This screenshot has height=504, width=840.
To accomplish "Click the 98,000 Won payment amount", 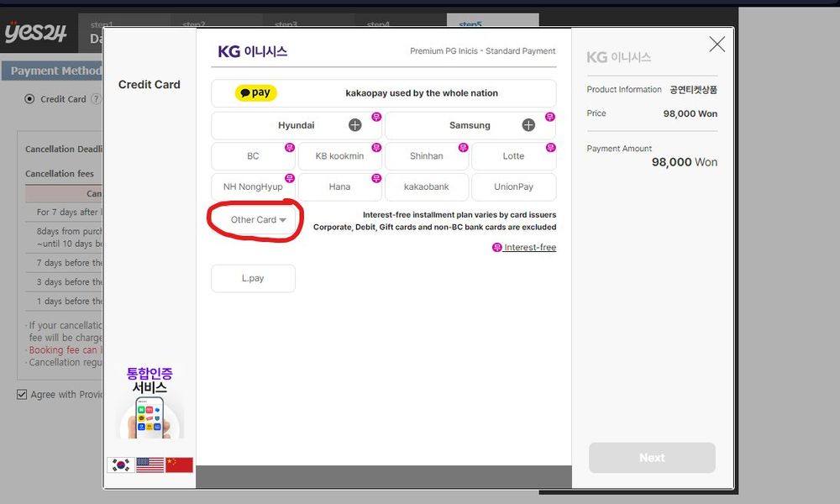I will pos(684,162).
